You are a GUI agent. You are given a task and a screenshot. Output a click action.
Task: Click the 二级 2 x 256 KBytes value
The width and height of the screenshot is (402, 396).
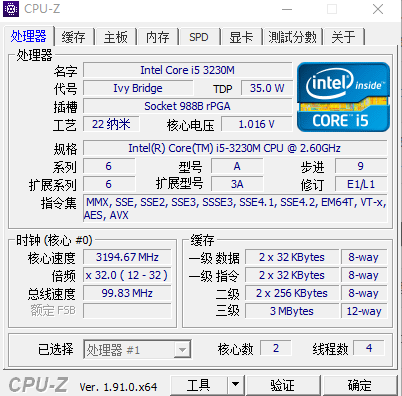click(x=292, y=293)
